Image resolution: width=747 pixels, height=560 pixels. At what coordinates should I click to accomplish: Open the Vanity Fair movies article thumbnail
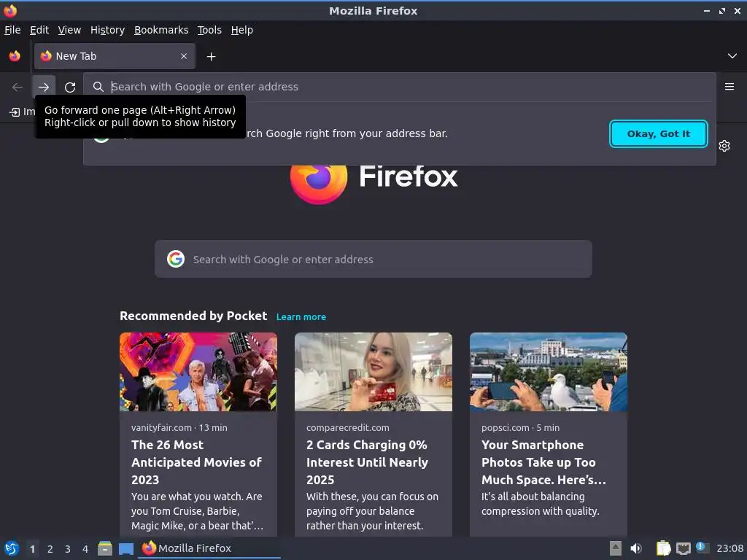tap(198, 372)
